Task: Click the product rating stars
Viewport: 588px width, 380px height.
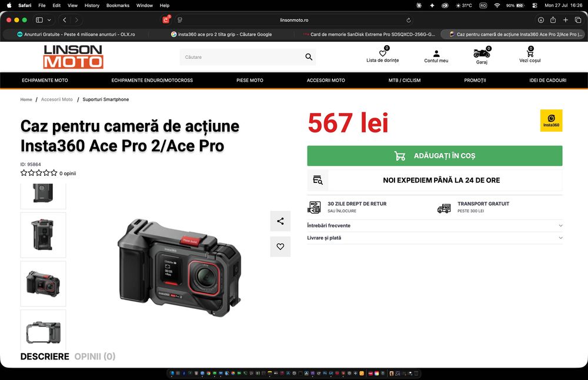Action: coord(39,173)
